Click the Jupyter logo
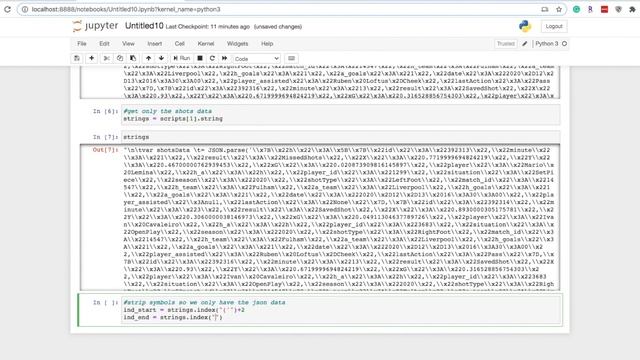 click(96, 26)
